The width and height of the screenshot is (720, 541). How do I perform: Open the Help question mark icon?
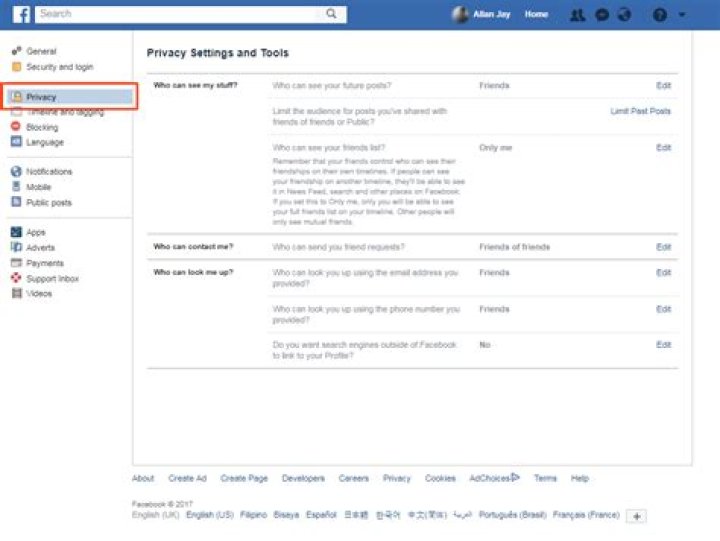[x=659, y=15]
